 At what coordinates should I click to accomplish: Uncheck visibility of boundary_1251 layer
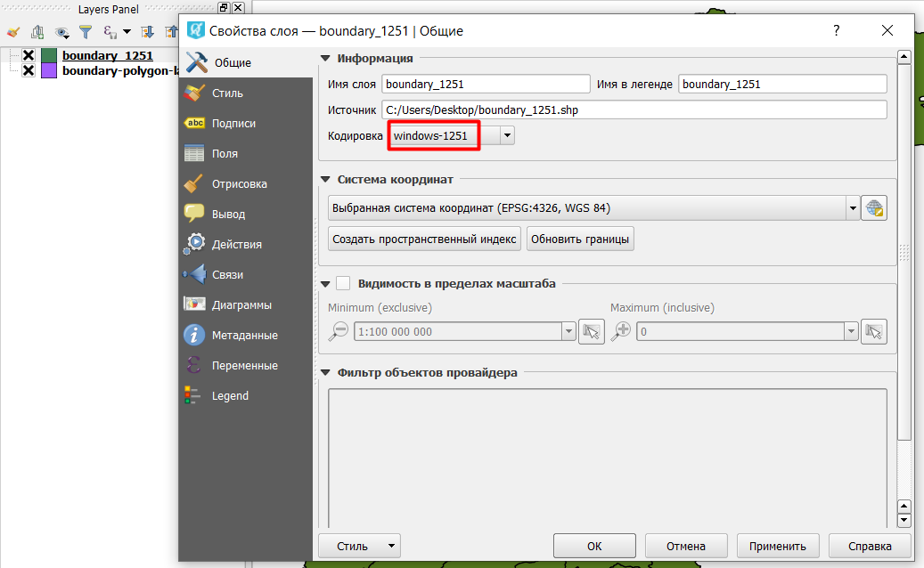coord(29,54)
